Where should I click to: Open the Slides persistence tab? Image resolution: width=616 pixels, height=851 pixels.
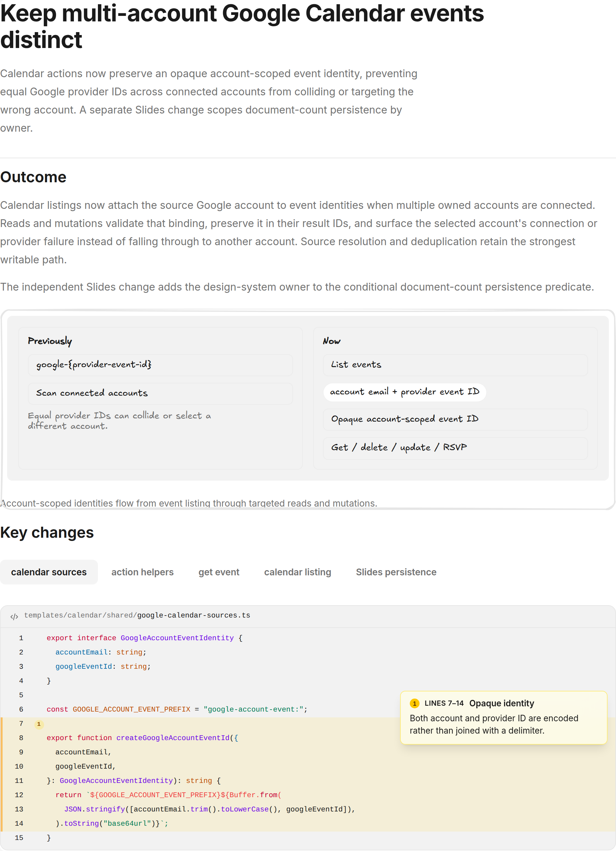pyautogui.click(x=396, y=572)
